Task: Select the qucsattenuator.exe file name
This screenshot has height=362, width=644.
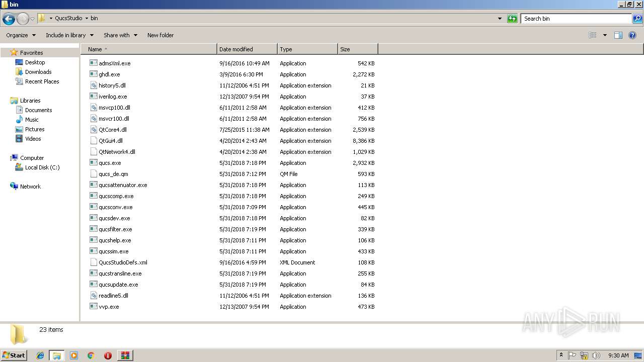Action: pos(123,185)
